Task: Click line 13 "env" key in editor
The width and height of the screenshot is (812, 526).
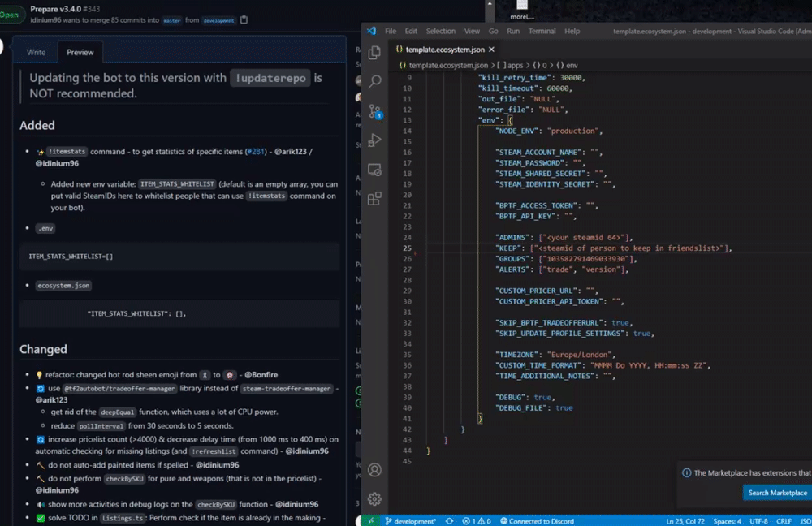Action: click(x=488, y=120)
